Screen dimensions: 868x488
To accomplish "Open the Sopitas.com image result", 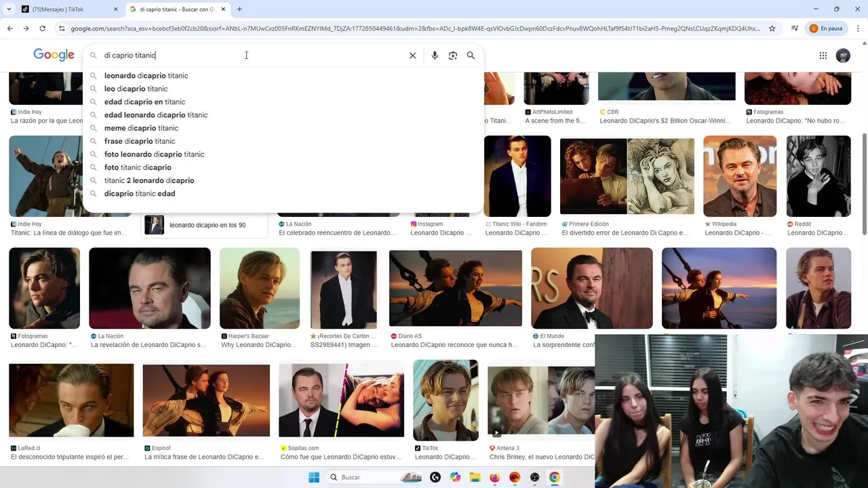I will (x=341, y=401).
